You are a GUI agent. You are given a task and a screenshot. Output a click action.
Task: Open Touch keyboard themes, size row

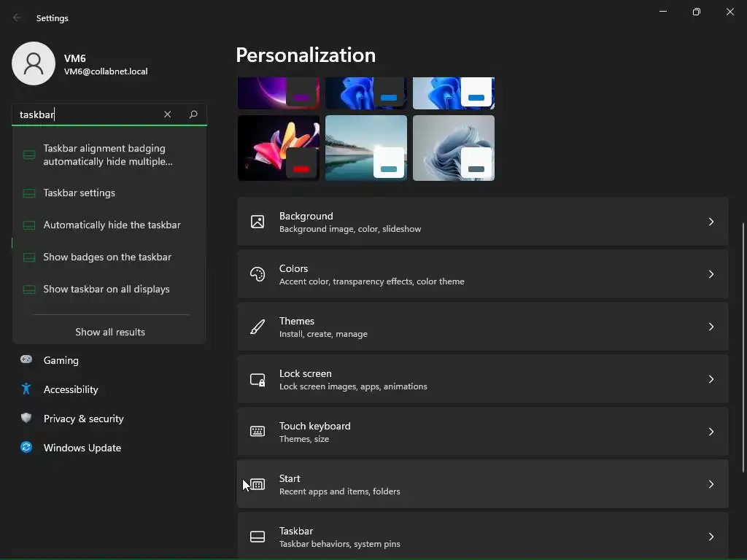tap(483, 432)
